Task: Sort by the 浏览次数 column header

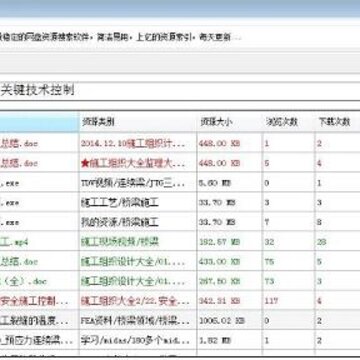Action: point(289,122)
